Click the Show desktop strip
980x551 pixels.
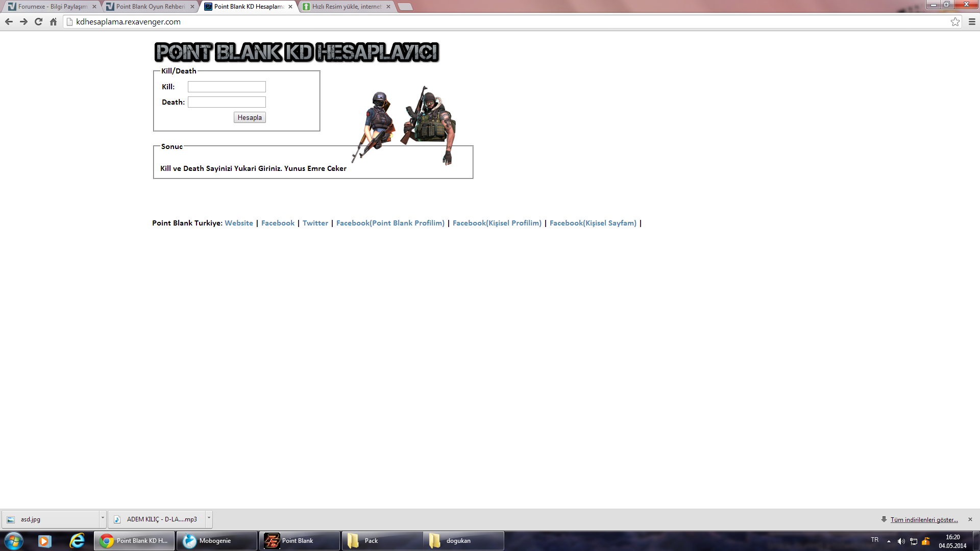[x=976, y=541]
